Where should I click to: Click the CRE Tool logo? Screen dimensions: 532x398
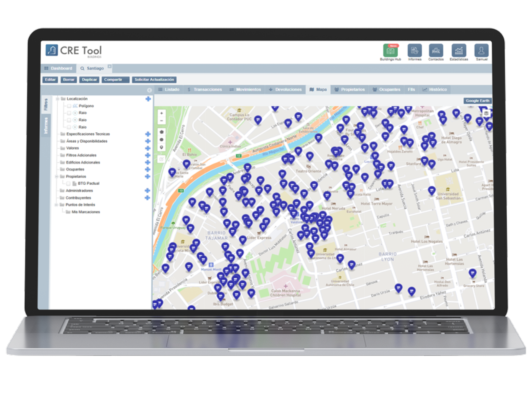[74, 51]
